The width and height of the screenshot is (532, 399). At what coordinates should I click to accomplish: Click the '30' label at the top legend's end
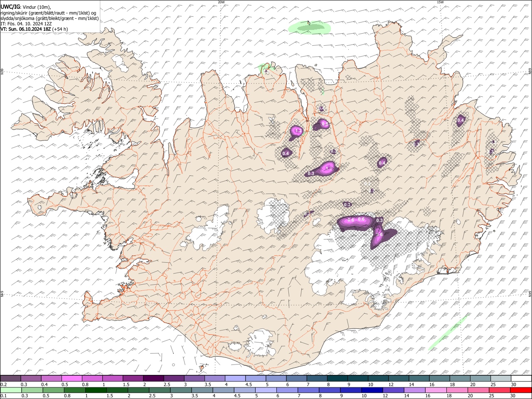pos(514,384)
